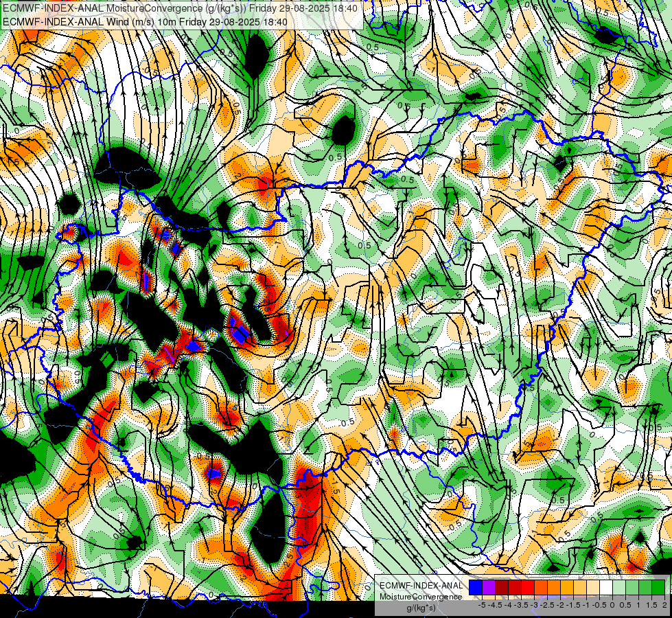
Task: Click the Wind (m/s) 10m title line
Action: [145, 21]
